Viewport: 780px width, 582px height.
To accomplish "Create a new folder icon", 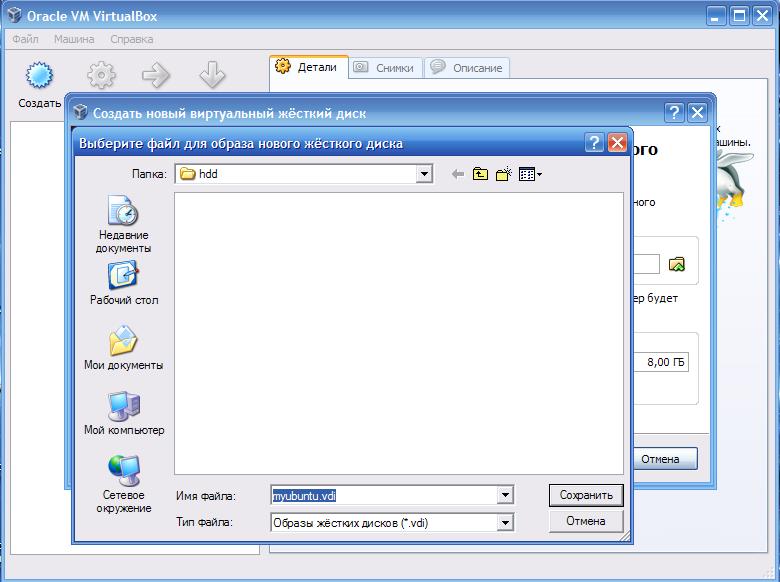I will [503, 174].
